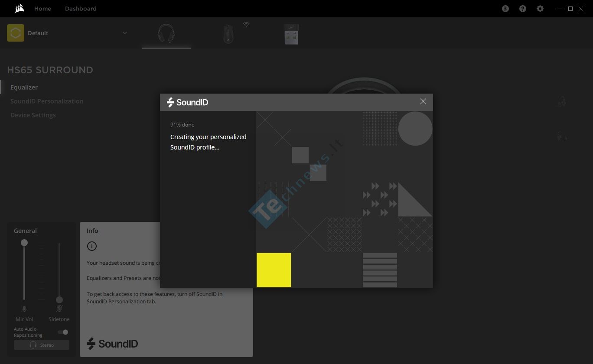The height and width of the screenshot is (364, 593).
Task: Open the Home tab
Action: pyautogui.click(x=42, y=9)
